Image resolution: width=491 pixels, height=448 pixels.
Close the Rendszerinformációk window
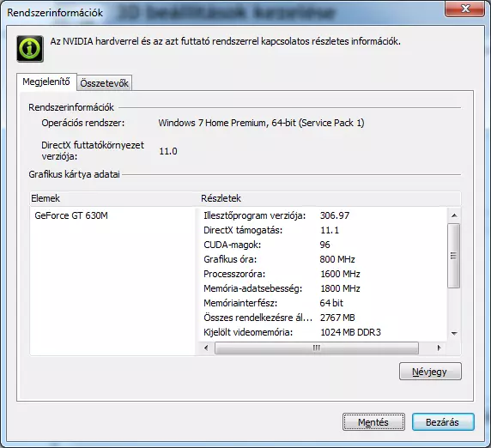[465, 9]
